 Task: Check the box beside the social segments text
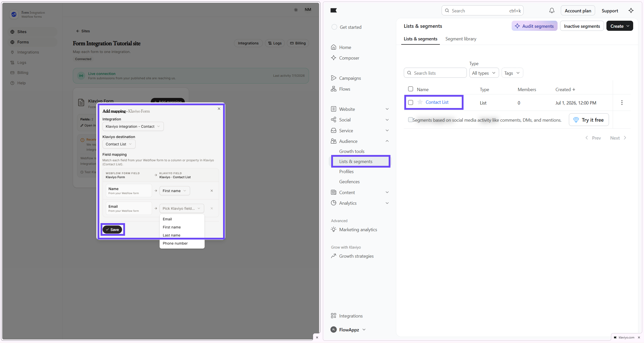tap(410, 120)
